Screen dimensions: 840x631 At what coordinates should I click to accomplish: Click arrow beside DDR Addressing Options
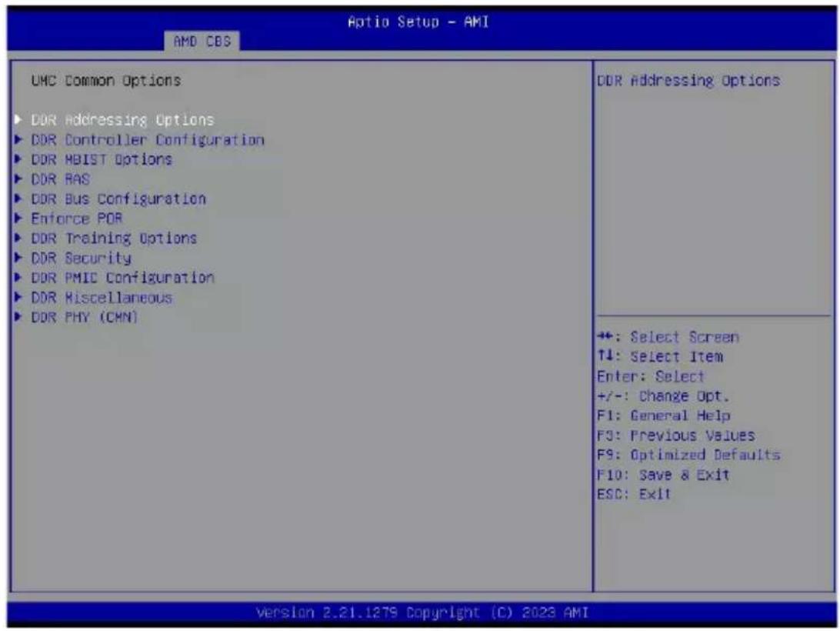(x=18, y=119)
